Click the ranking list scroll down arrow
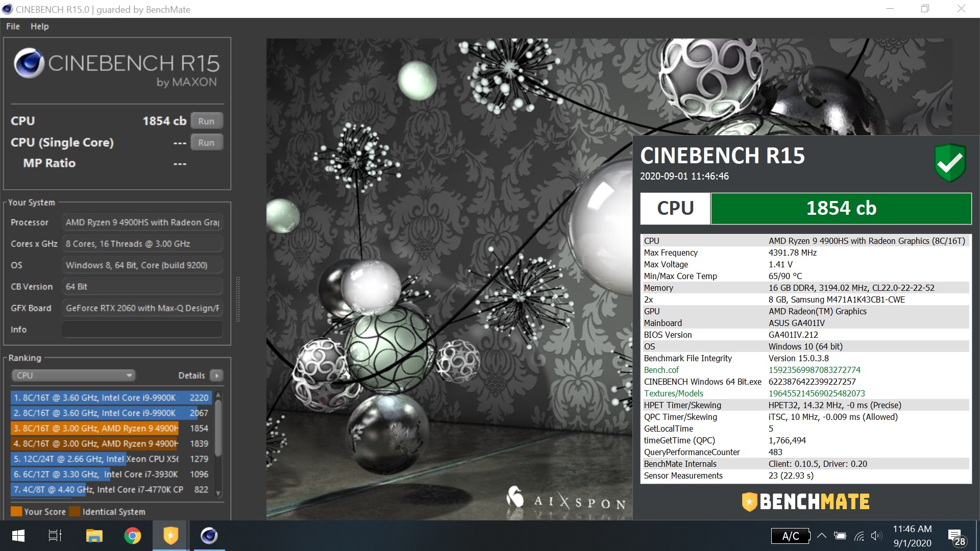Viewport: 980px width, 551px height. tap(218, 493)
